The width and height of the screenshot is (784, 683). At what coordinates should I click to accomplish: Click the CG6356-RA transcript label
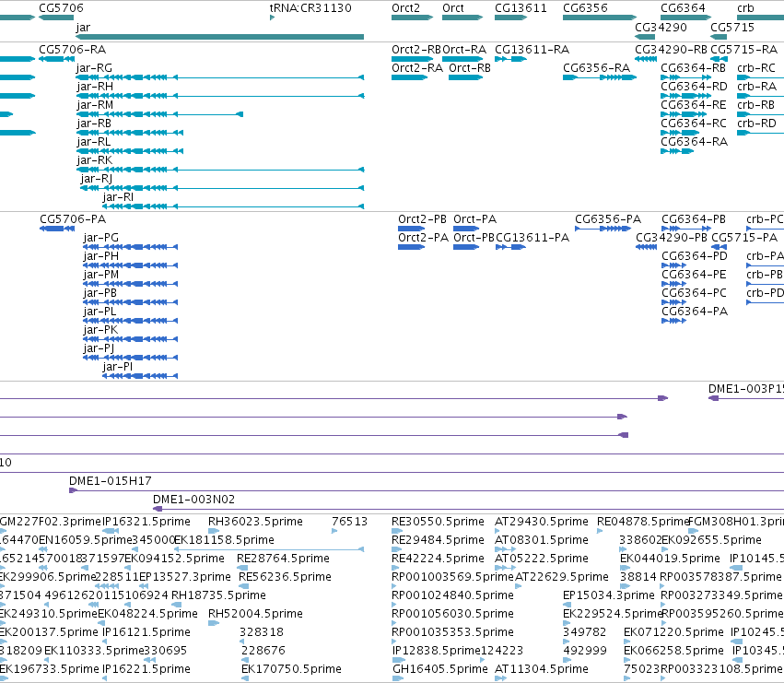tap(596, 68)
